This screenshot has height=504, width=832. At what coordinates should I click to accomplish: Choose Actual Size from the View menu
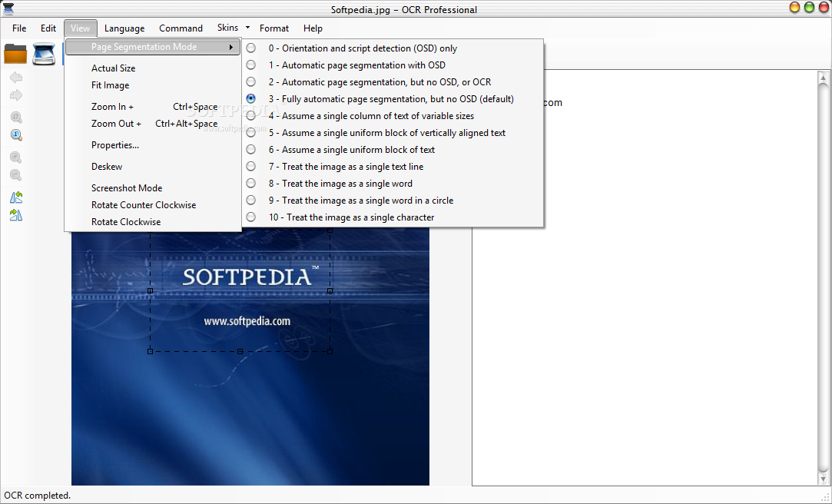click(x=153, y=68)
